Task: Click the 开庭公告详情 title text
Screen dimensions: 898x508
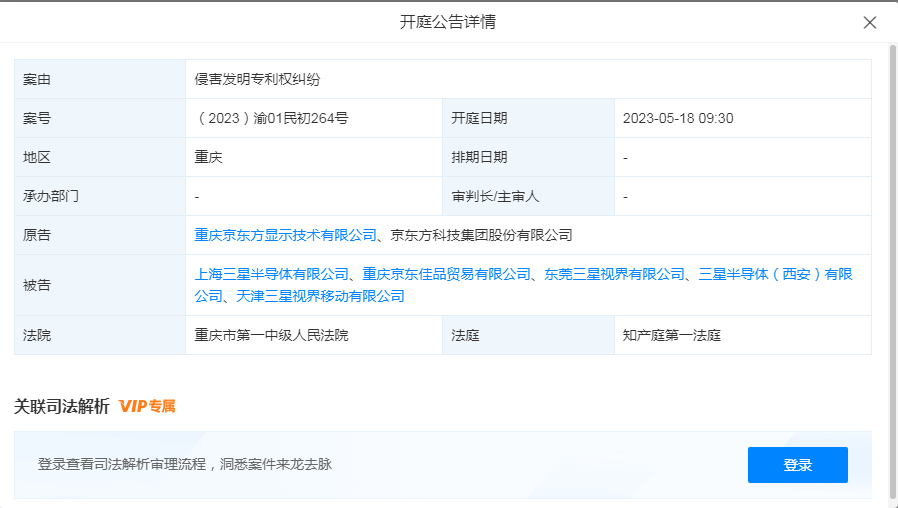Action: click(x=448, y=22)
